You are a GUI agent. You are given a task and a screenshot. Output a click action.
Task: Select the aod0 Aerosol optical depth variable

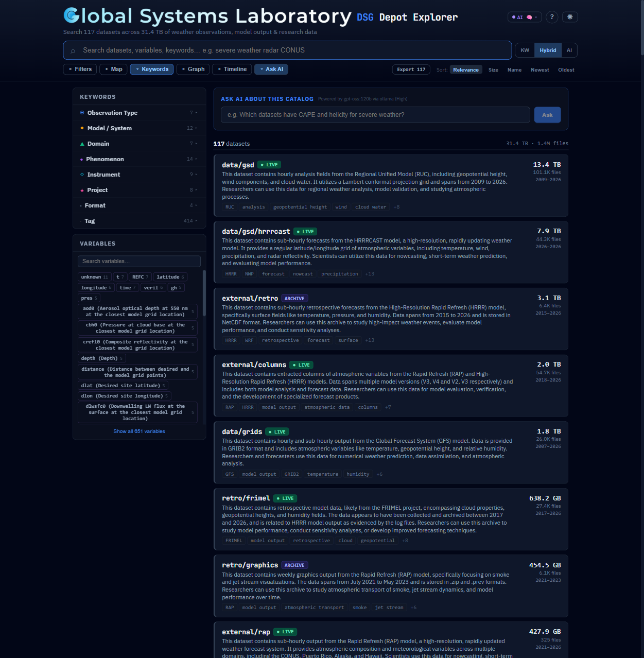click(x=137, y=311)
